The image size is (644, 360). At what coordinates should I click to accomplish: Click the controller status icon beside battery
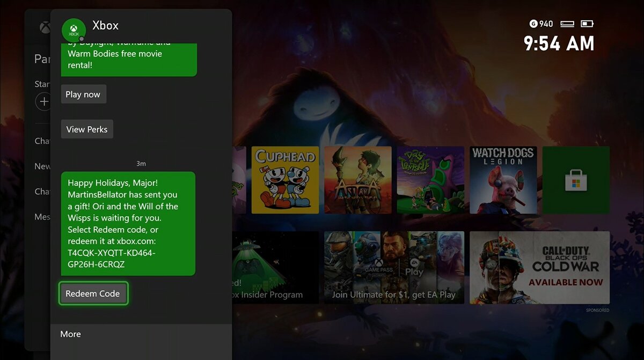coord(567,24)
